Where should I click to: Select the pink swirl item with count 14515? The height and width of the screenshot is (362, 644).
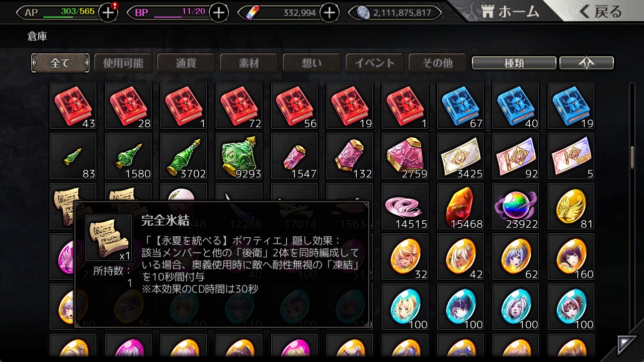click(x=405, y=207)
